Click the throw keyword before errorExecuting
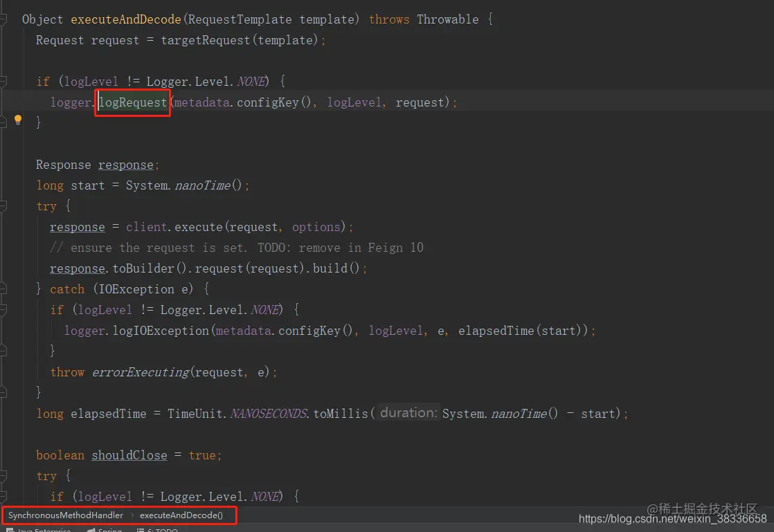 (x=67, y=372)
